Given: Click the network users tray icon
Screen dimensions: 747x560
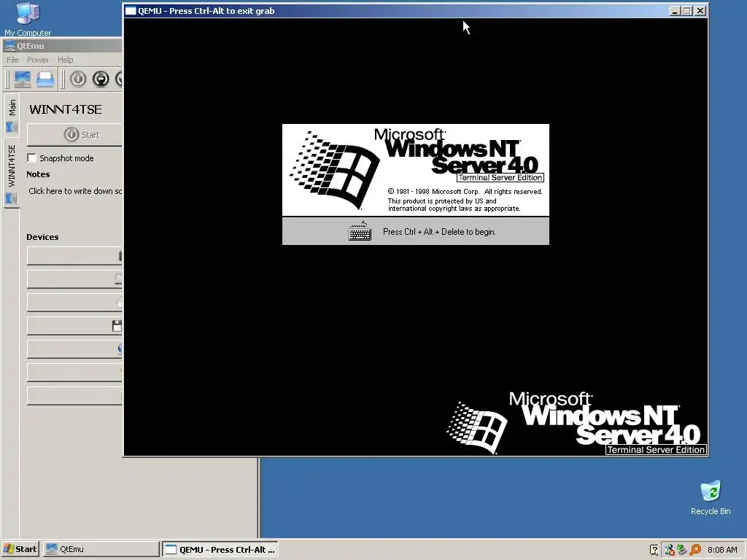Looking at the screenshot, I should 669,550.
